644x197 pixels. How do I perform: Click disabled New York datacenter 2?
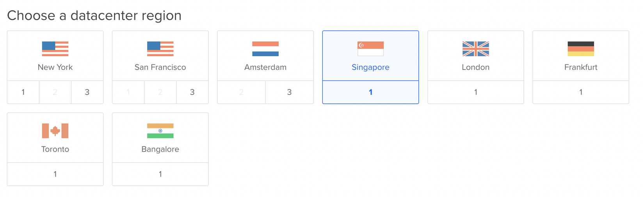(x=55, y=92)
